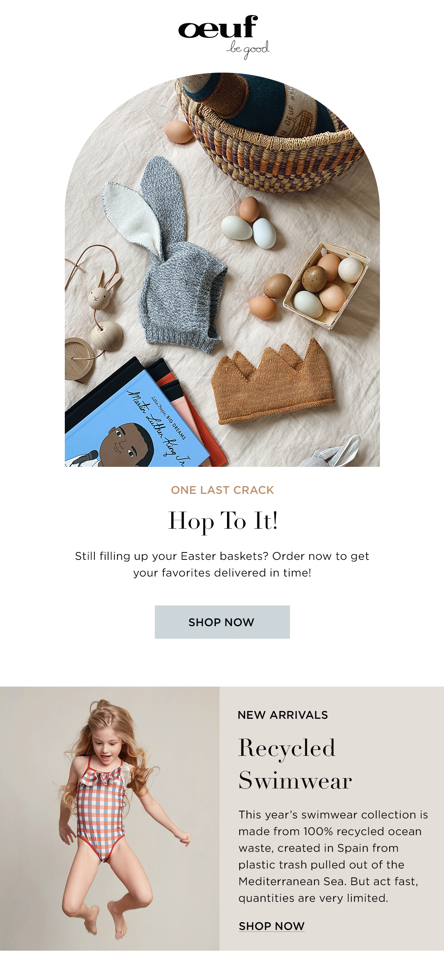Click the gray SHOP NOW button
This screenshot has height=980, width=444.
click(222, 622)
